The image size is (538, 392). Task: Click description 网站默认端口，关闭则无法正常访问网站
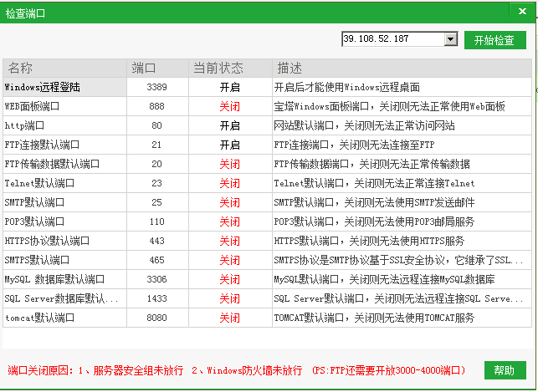pyautogui.click(x=365, y=125)
